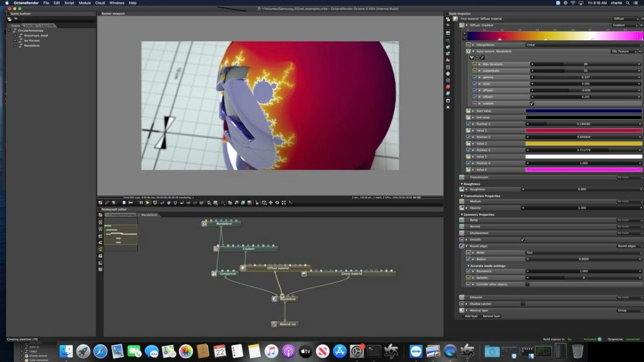This screenshot has height=362, width=644.
Task: Click the gamma slider showing 0.537
Action: point(586,77)
